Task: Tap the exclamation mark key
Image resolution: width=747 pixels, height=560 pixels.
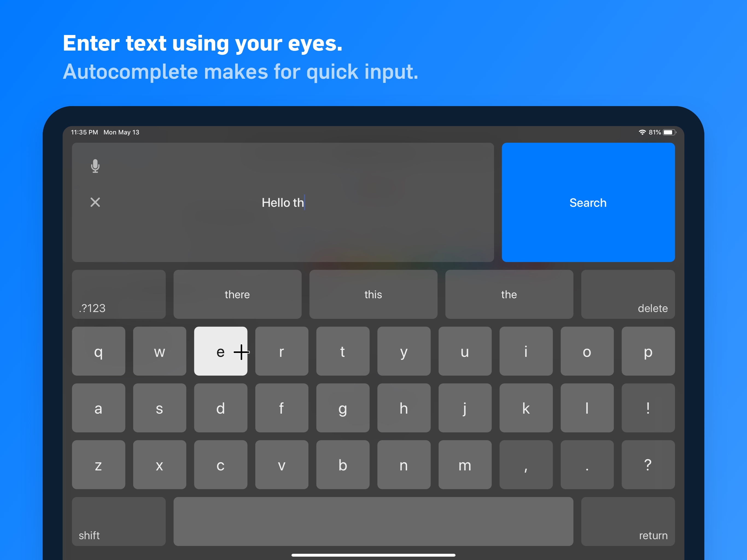Action: (648, 408)
